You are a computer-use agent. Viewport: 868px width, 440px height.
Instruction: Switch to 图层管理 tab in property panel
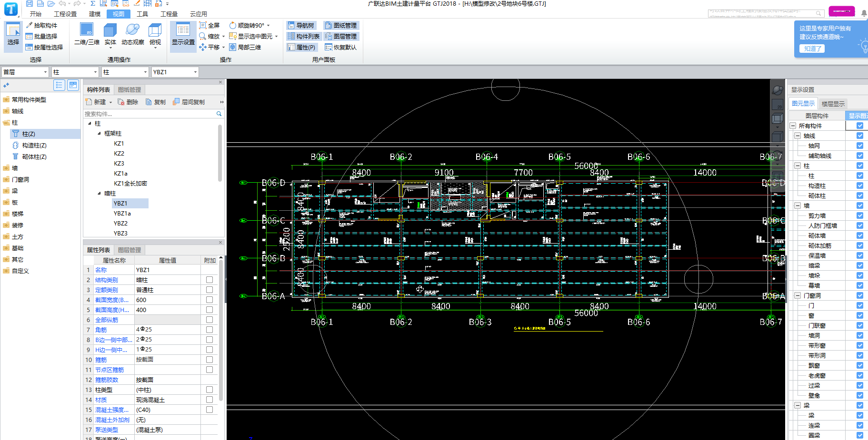click(x=130, y=250)
